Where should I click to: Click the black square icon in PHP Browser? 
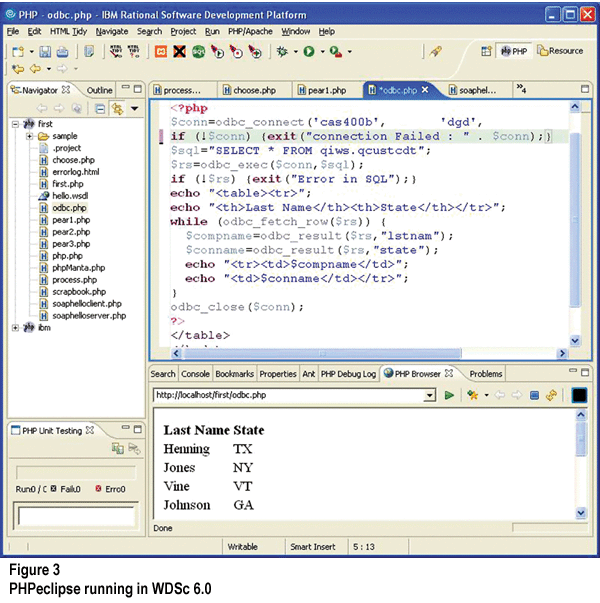579,395
